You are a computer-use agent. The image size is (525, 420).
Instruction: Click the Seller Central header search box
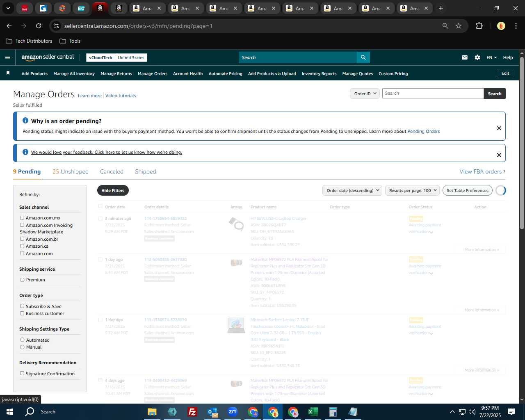(x=298, y=57)
